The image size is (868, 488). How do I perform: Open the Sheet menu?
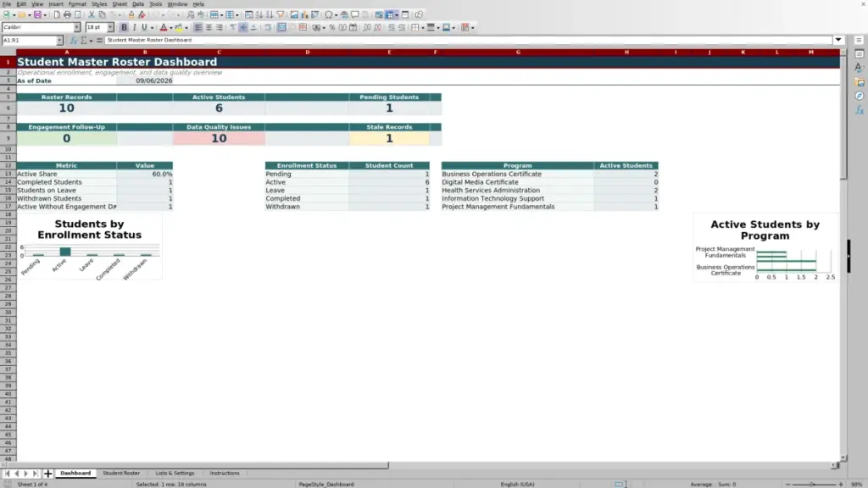120,4
